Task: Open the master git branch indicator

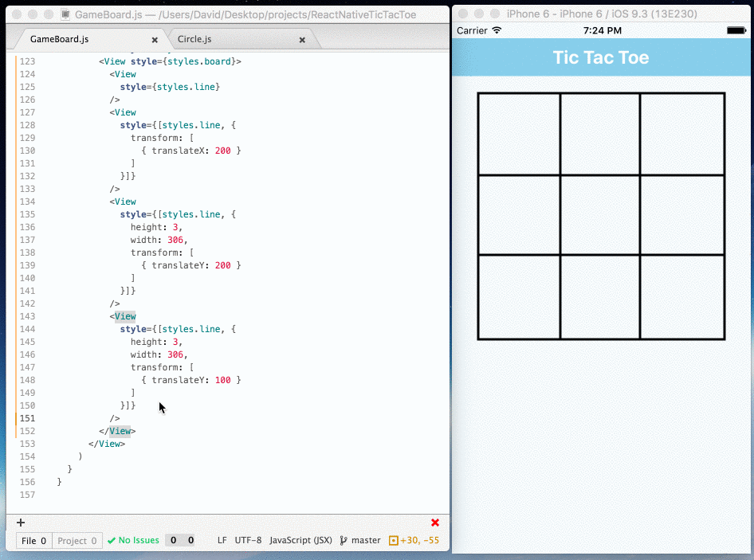Action: (x=360, y=540)
